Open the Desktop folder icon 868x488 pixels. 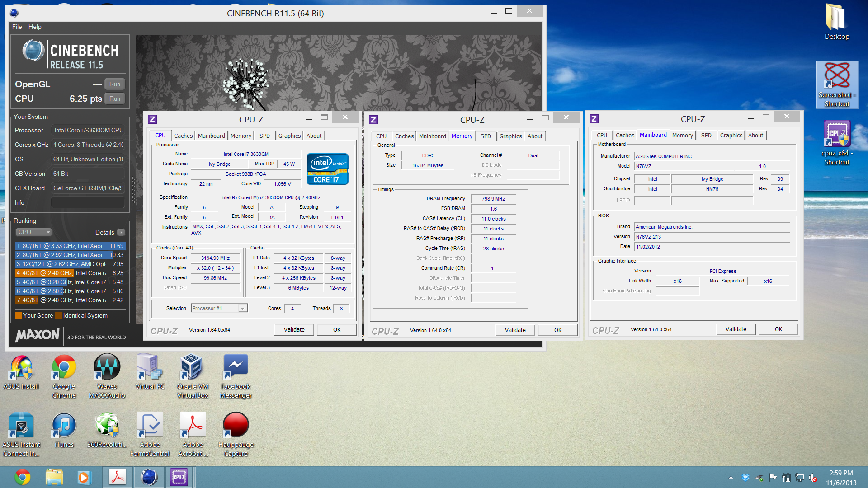[836, 23]
